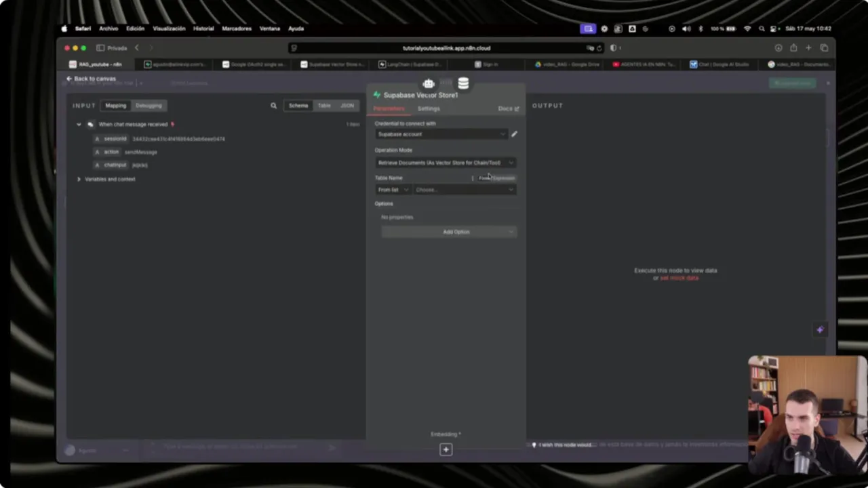This screenshot has height=488, width=868.
Task: Open the input search magnifier
Action: [x=274, y=106]
